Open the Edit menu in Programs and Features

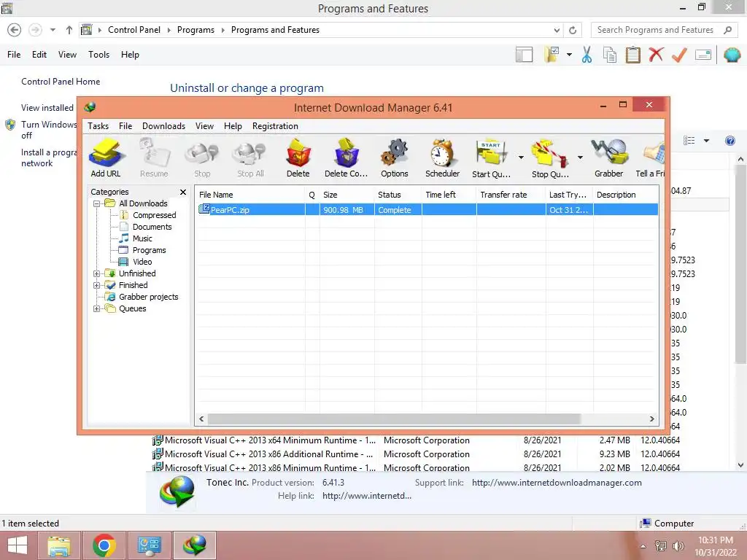tap(39, 55)
